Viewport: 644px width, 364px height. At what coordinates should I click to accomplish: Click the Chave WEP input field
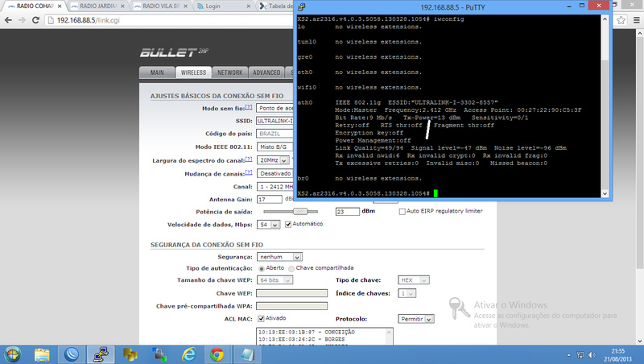click(x=291, y=293)
